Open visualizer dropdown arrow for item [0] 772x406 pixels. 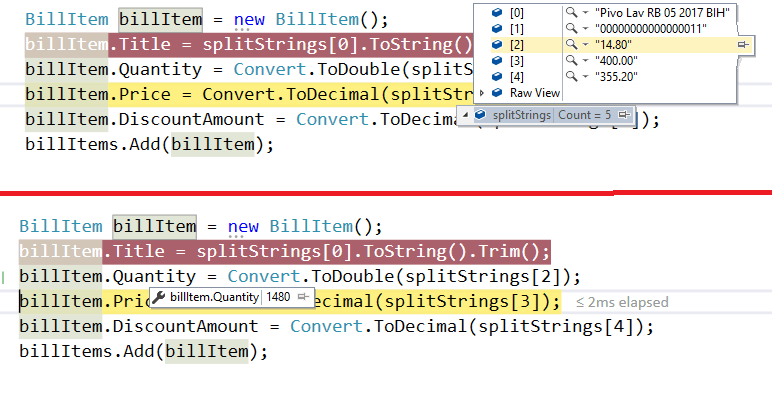tap(583, 11)
